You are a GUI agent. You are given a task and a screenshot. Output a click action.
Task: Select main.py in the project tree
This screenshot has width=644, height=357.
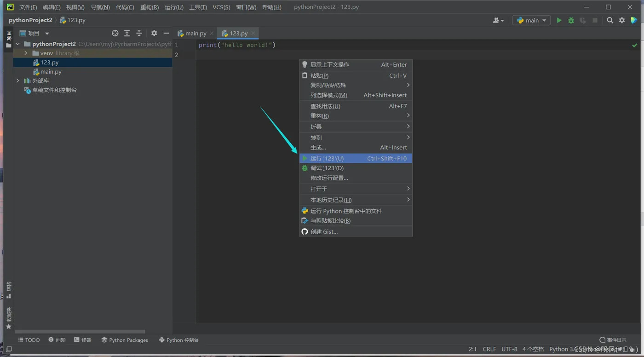pyautogui.click(x=51, y=72)
